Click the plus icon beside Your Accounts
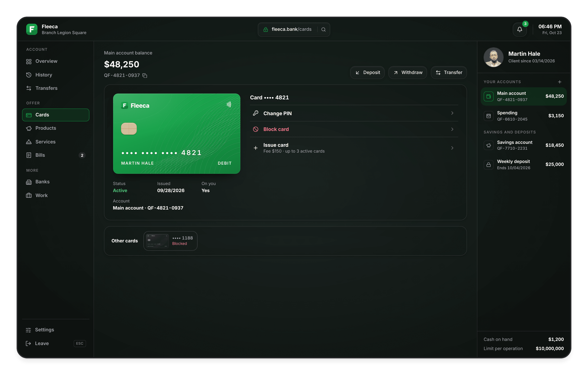 (x=560, y=82)
